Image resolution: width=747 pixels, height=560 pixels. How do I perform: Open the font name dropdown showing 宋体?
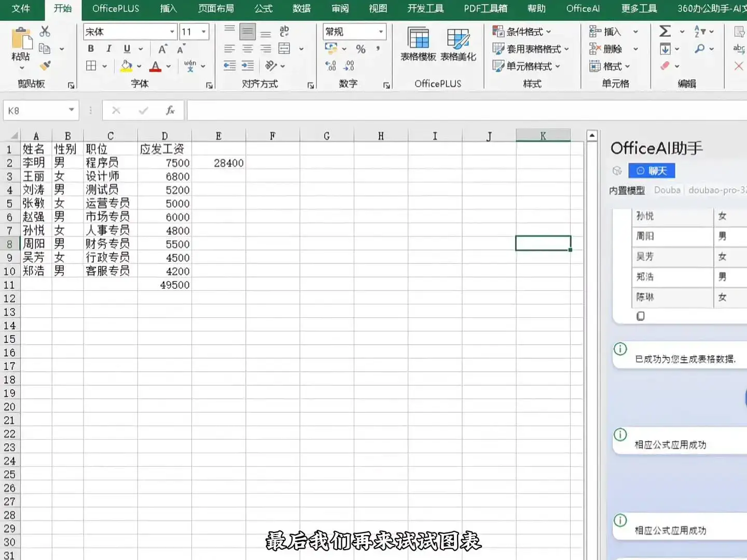tap(172, 32)
